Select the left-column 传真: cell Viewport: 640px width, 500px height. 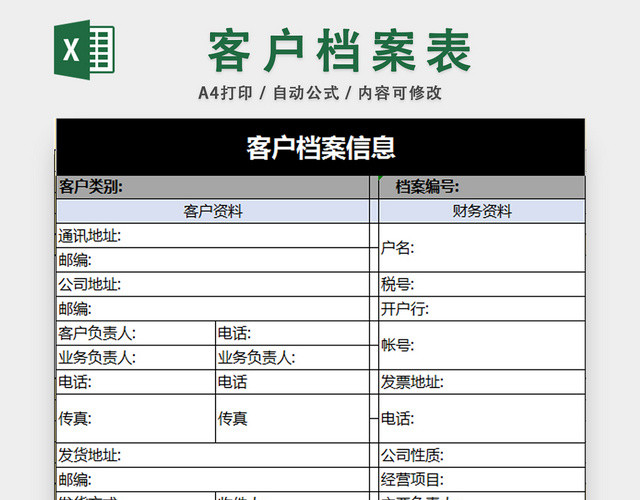[x=136, y=418]
